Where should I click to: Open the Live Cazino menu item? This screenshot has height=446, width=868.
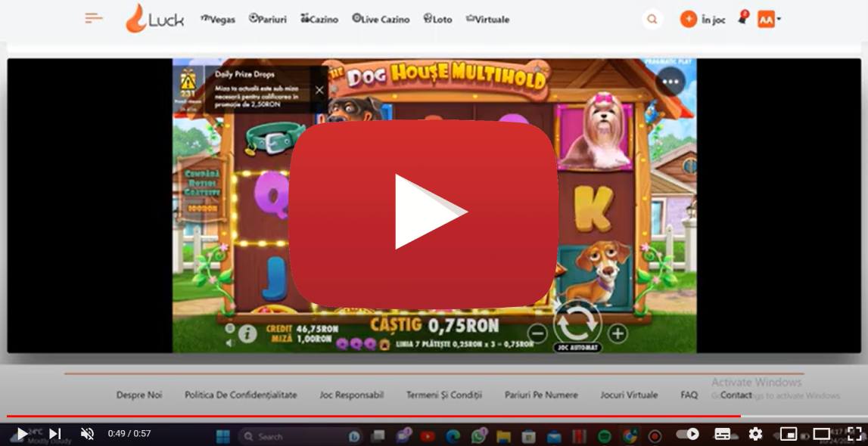[x=381, y=20]
